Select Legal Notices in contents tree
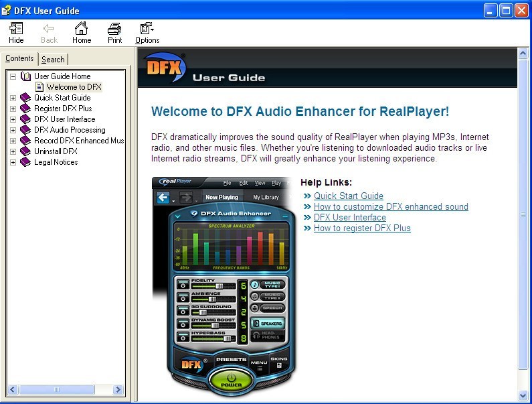 (56, 162)
